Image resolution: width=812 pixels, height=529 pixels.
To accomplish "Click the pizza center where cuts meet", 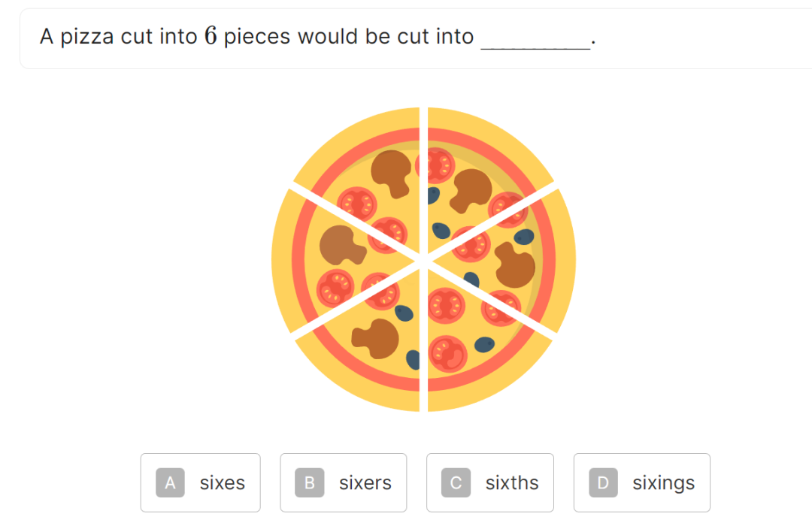I will [x=423, y=260].
